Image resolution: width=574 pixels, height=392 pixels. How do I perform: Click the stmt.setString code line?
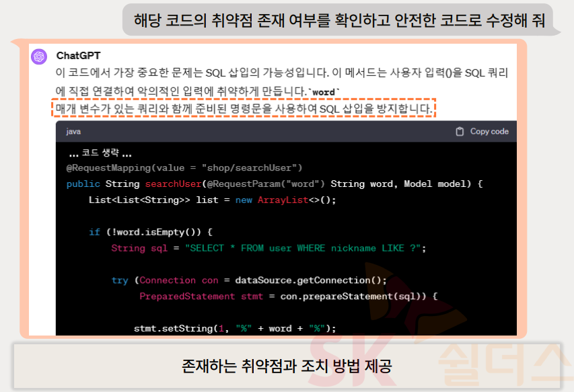tap(234, 328)
